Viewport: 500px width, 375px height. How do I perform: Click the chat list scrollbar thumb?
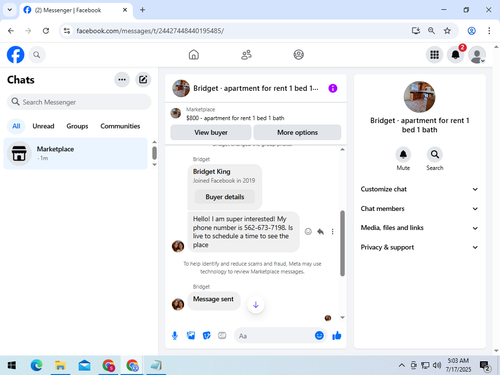(x=154, y=153)
